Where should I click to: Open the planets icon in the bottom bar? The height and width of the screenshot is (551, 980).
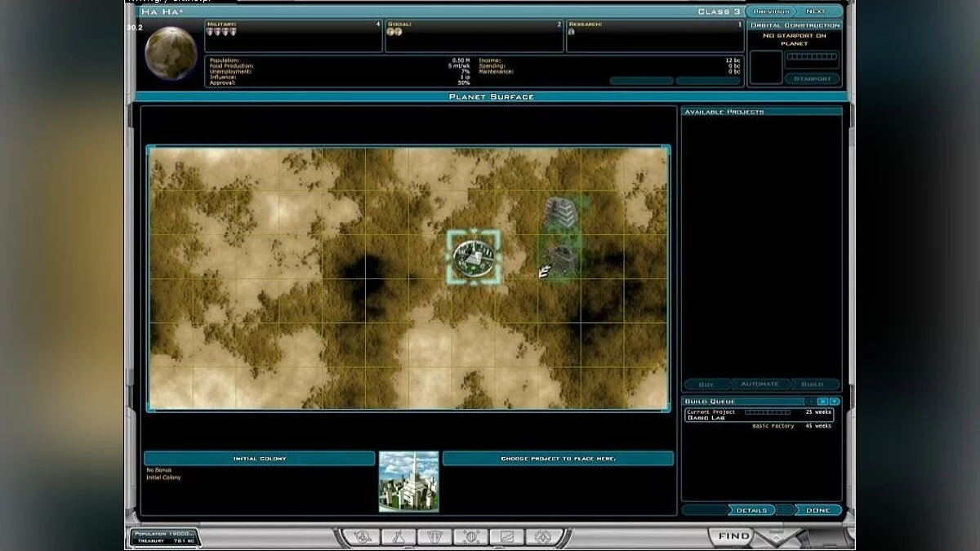tap(471, 537)
